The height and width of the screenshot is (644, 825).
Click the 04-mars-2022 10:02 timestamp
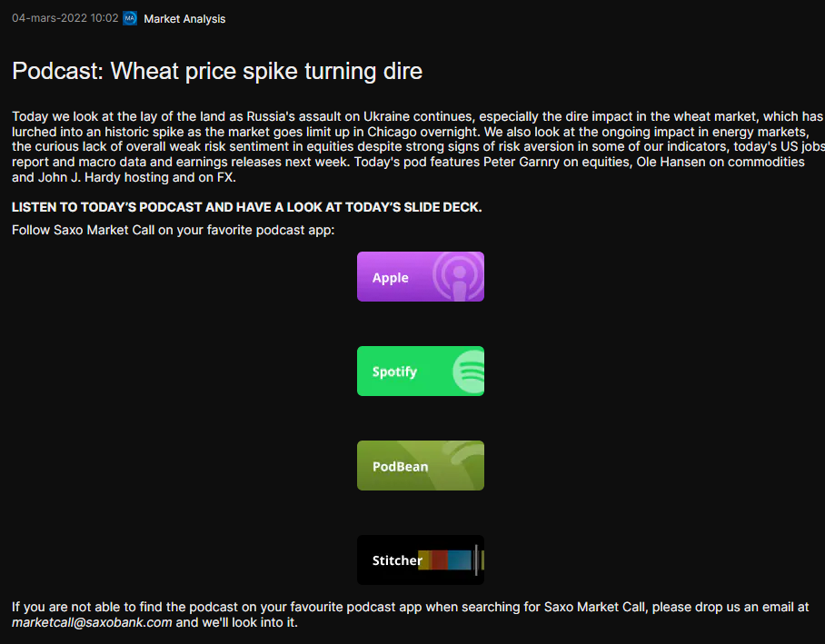pyautogui.click(x=65, y=18)
